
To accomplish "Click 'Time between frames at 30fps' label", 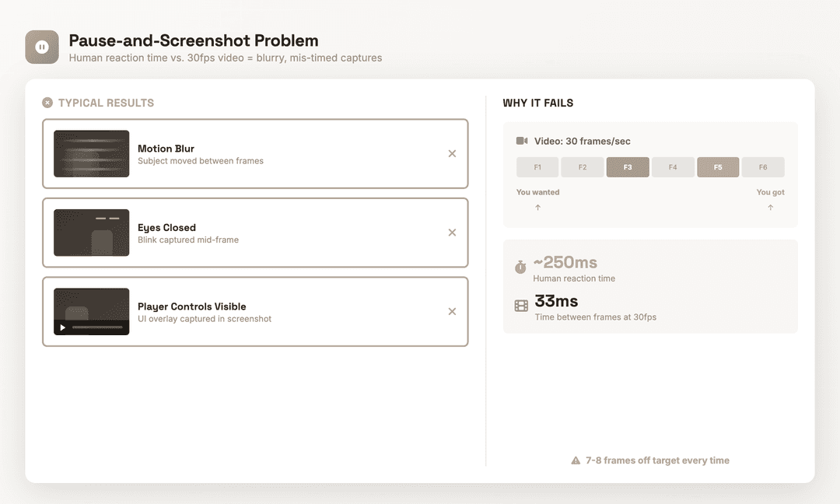I will click(x=596, y=317).
